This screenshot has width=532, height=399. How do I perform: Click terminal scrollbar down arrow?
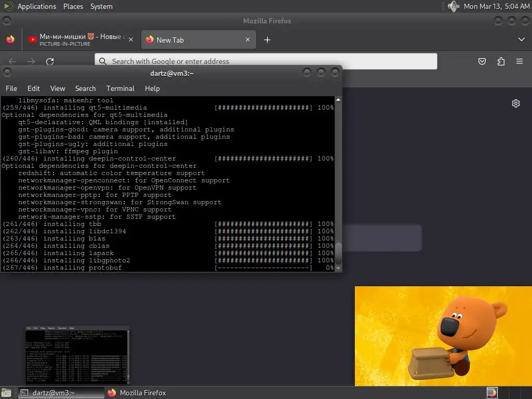338,268
